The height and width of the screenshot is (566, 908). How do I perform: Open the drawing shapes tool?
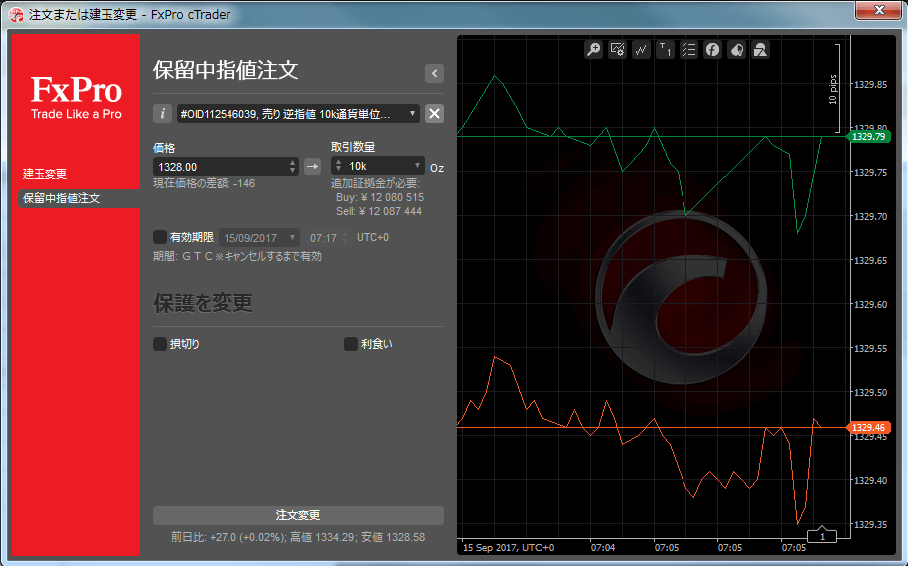pos(760,50)
